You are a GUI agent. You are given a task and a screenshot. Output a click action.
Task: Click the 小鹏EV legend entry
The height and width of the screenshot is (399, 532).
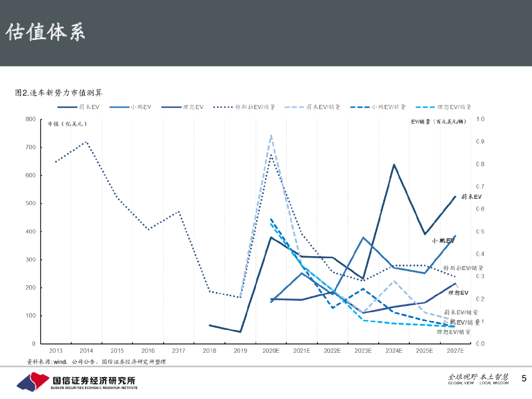click(130, 107)
